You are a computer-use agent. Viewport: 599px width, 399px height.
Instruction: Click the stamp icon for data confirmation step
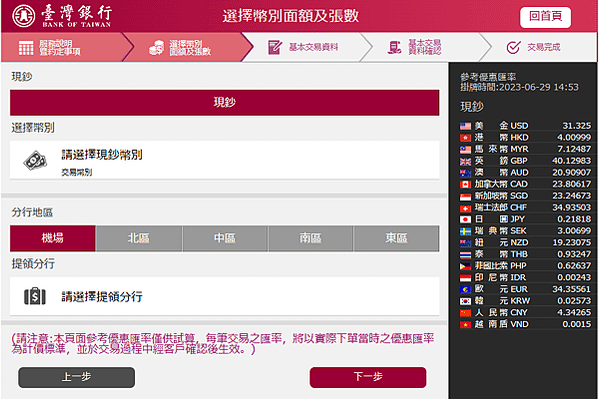click(x=395, y=47)
